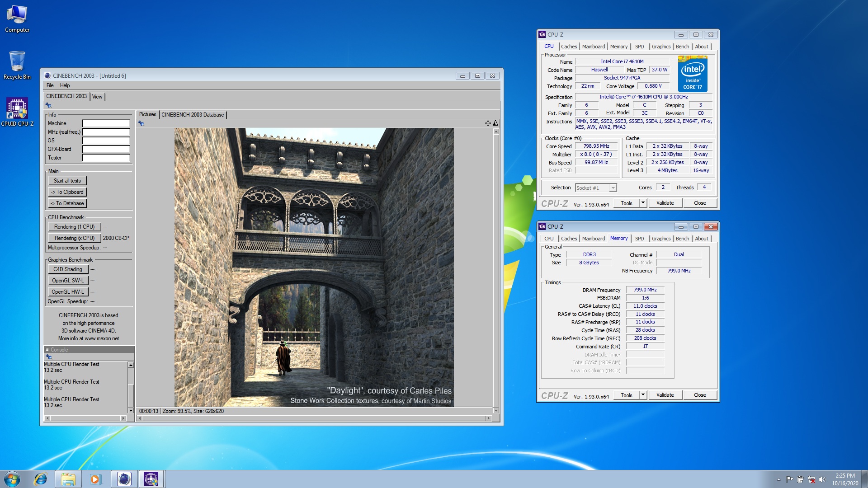Viewport: 868px width, 488px height.
Task: Click the network tray icon
Action: point(811,479)
